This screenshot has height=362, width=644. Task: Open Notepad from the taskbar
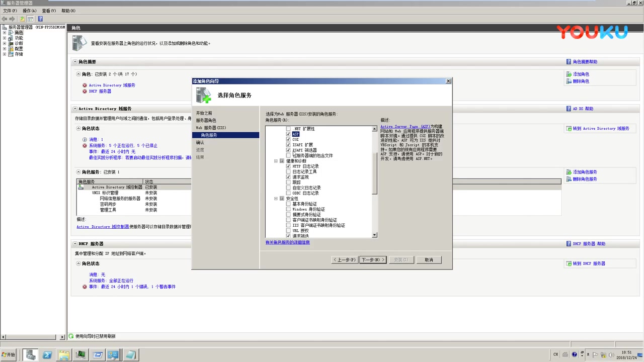(130, 355)
